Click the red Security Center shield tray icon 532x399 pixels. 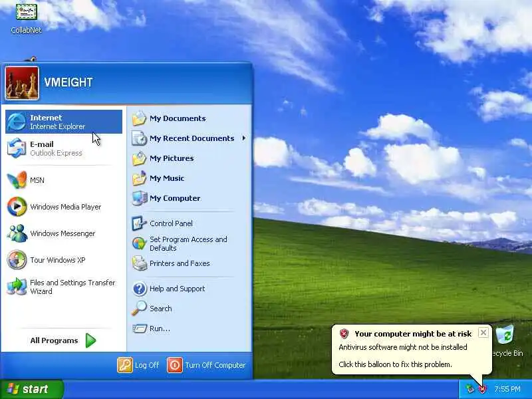point(482,389)
